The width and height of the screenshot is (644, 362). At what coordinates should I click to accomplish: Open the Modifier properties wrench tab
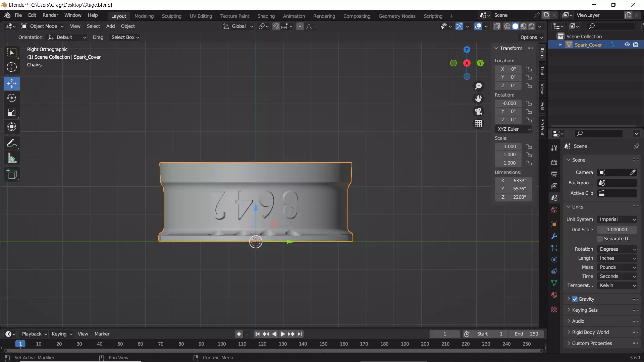pyautogui.click(x=554, y=236)
